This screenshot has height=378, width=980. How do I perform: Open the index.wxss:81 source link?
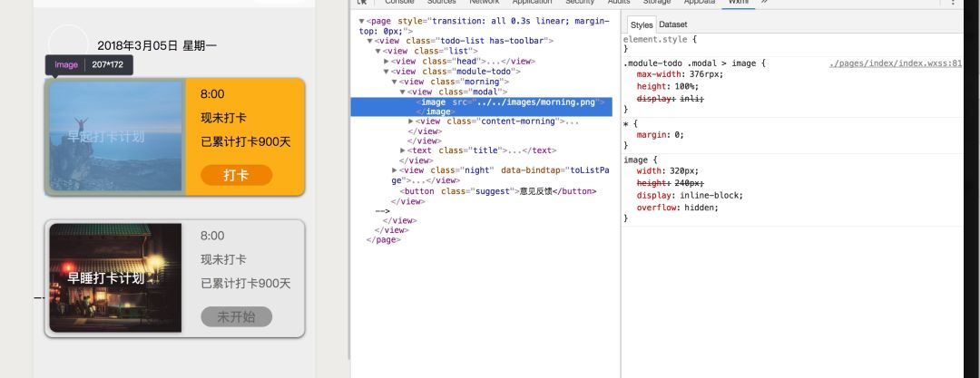point(895,63)
